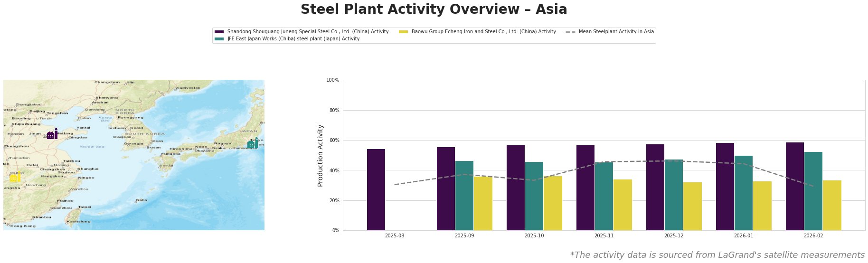The width and height of the screenshot is (868, 263).
Task: Click the Baowu Group Echeng legend label
Action: (483, 32)
